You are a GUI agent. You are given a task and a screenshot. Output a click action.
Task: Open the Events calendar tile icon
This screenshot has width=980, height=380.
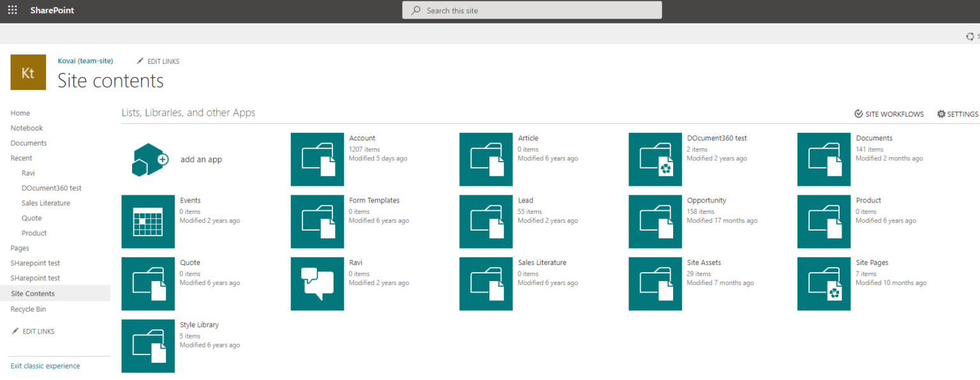(148, 222)
